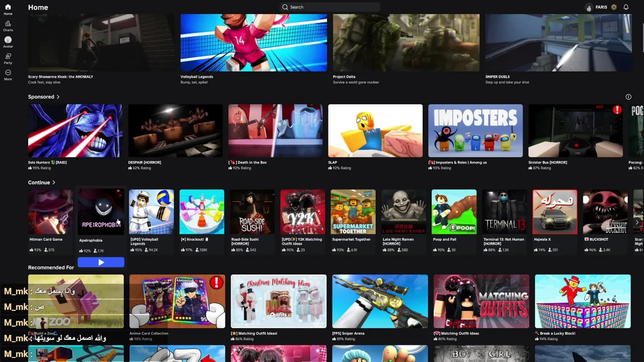Open Scary Shawarma Kiosk featured game
This screenshot has height=362, width=644.
pos(101,43)
